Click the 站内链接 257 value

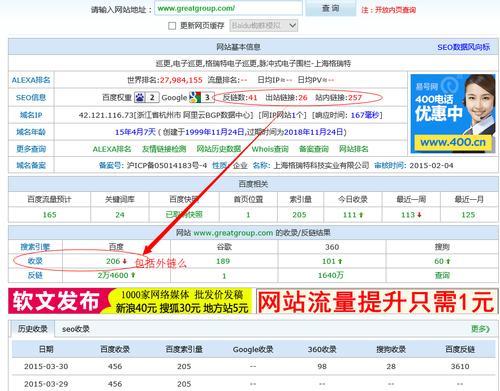click(355, 98)
